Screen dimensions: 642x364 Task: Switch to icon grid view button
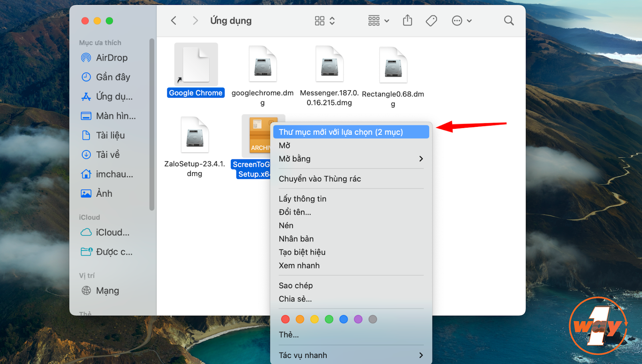point(320,20)
